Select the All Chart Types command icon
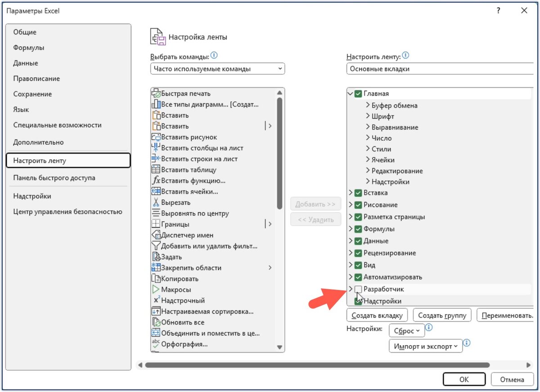The height and width of the screenshot is (392, 540). click(156, 104)
